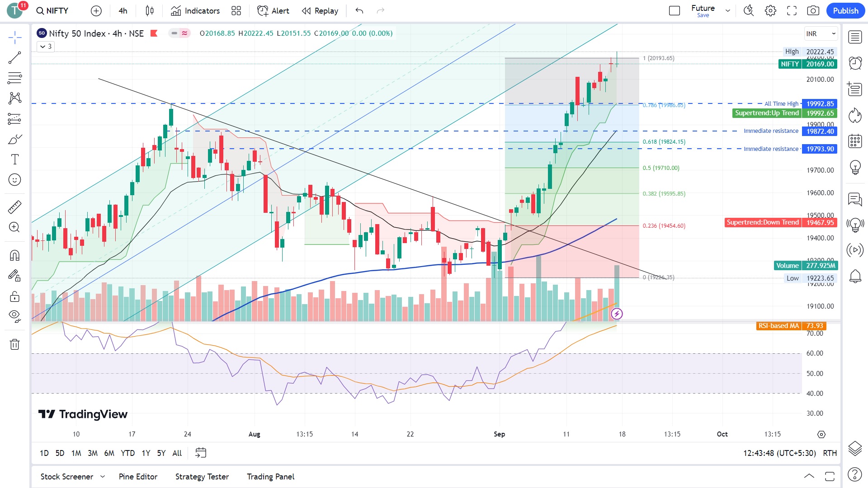Select the trend line drawing tool

(14, 58)
